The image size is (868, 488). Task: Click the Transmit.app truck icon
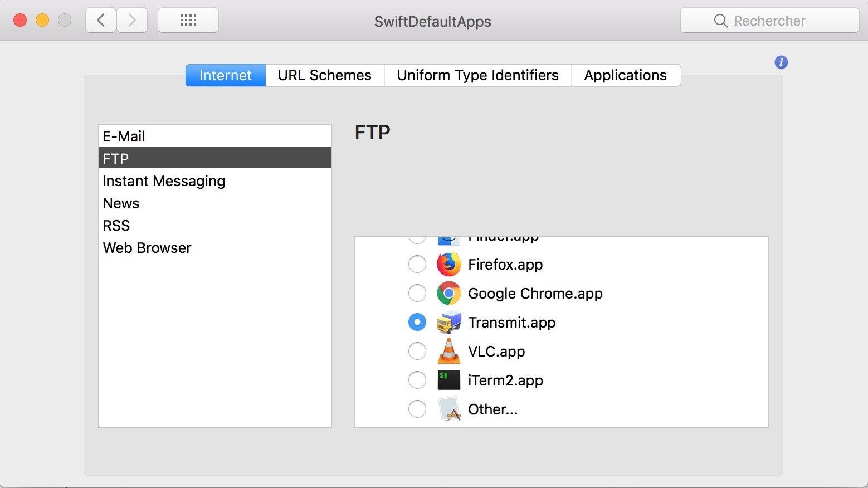point(448,322)
